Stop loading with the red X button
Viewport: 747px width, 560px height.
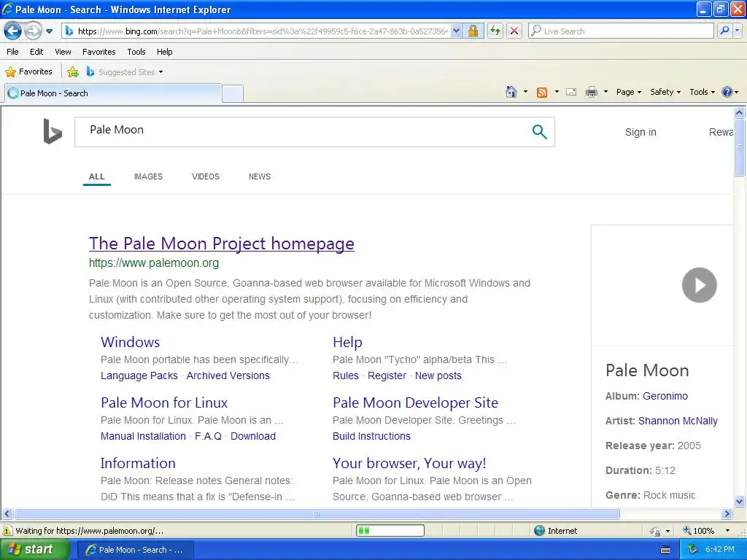point(514,31)
